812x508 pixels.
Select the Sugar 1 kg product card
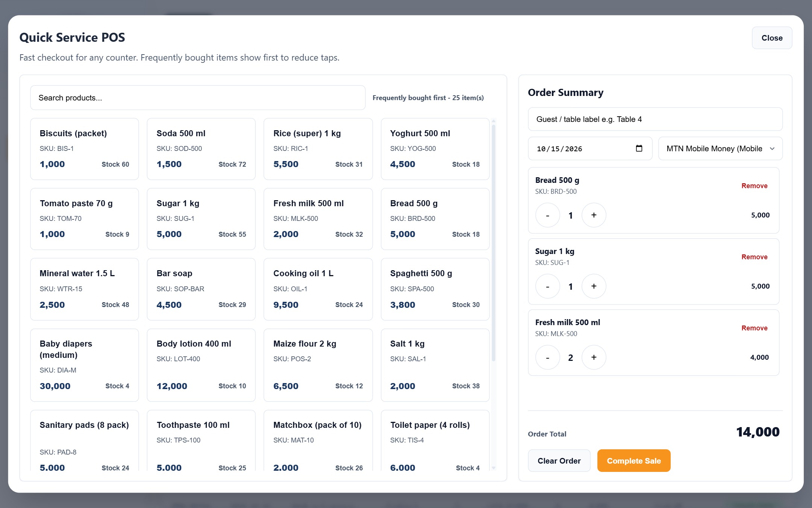click(x=201, y=219)
